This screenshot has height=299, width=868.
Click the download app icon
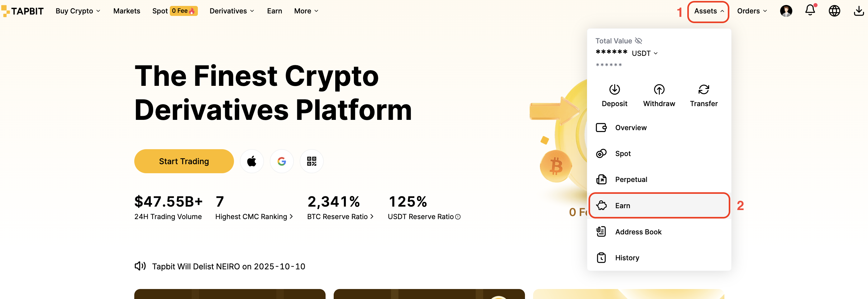pyautogui.click(x=859, y=11)
